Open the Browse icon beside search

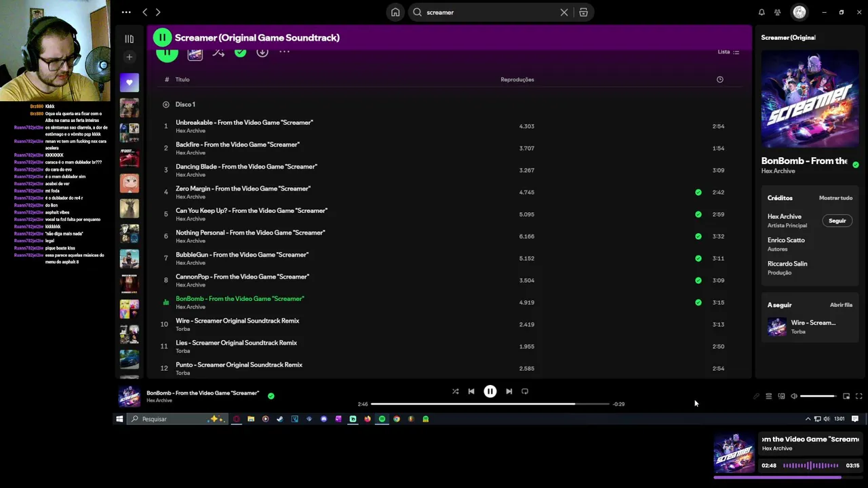[x=583, y=12]
